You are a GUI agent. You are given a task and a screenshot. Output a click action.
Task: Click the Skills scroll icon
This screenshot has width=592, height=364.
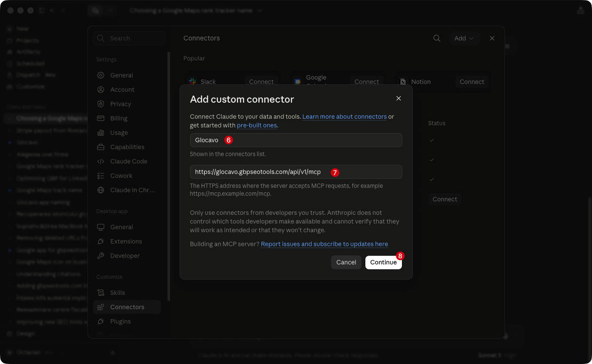[101, 293]
